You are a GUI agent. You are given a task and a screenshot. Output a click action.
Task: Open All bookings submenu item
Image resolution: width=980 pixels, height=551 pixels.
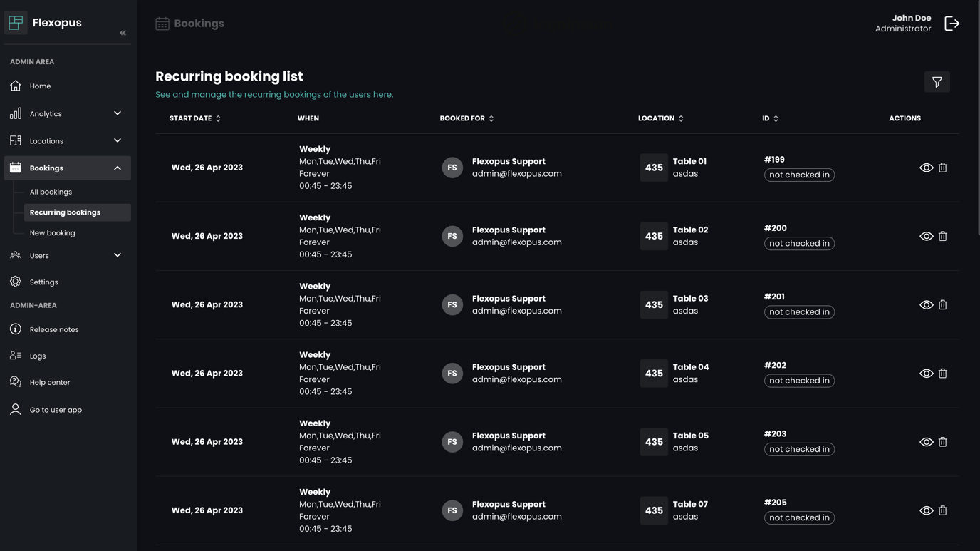(51, 192)
